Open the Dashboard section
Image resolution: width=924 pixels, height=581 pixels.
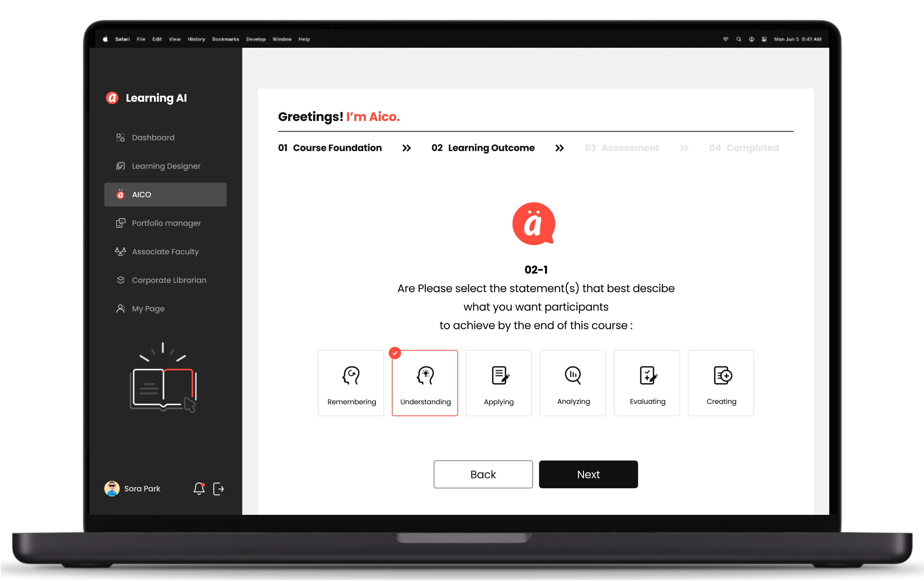point(153,137)
